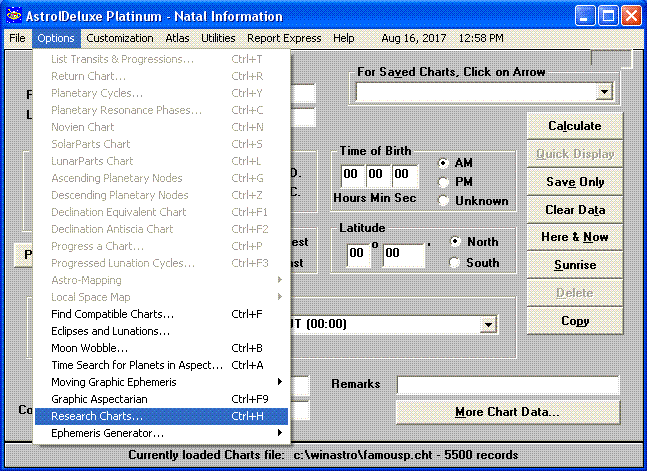This screenshot has width=647, height=471.
Task: Open the Report Express menu
Action: coord(284,38)
